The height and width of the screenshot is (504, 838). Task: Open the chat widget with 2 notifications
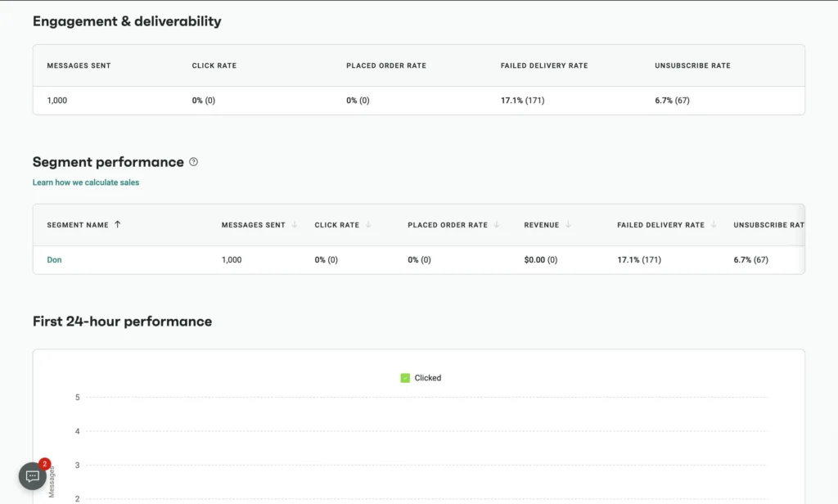[33, 475]
